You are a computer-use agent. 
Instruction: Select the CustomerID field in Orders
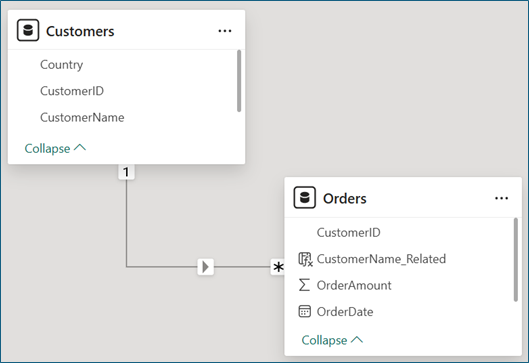[x=349, y=232]
